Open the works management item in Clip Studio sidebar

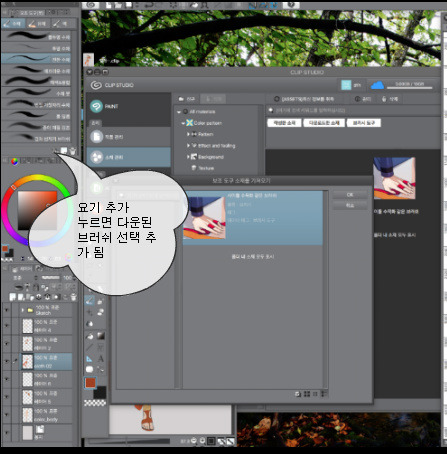[x=129, y=137]
